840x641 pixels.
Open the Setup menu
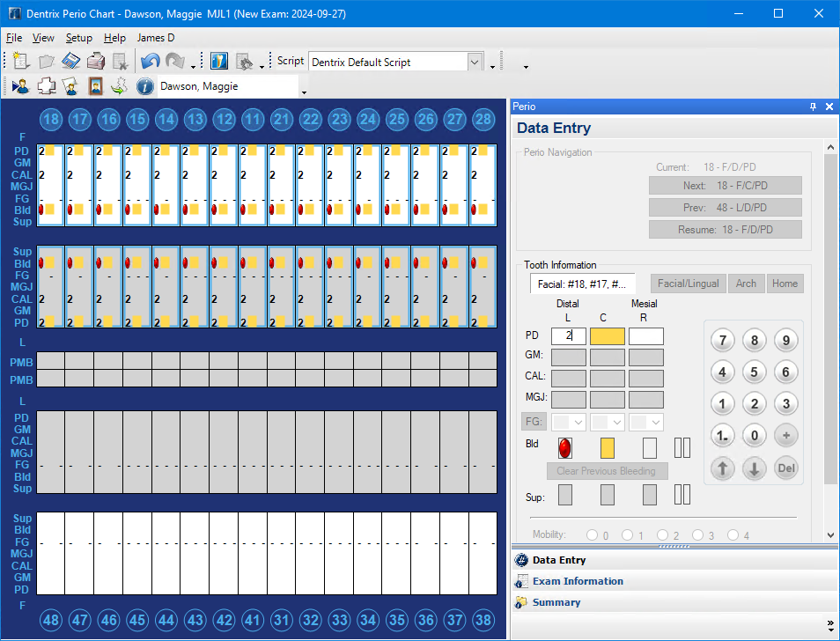pos(78,38)
